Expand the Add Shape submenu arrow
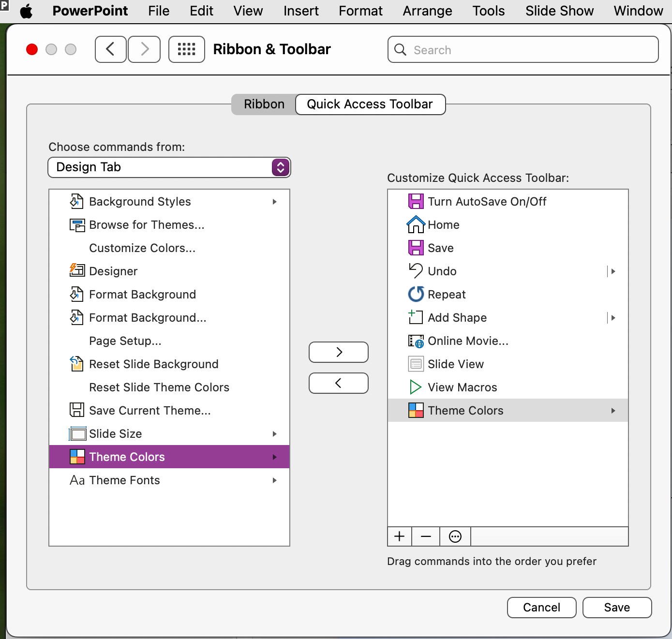This screenshot has width=672, height=639. click(612, 317)
